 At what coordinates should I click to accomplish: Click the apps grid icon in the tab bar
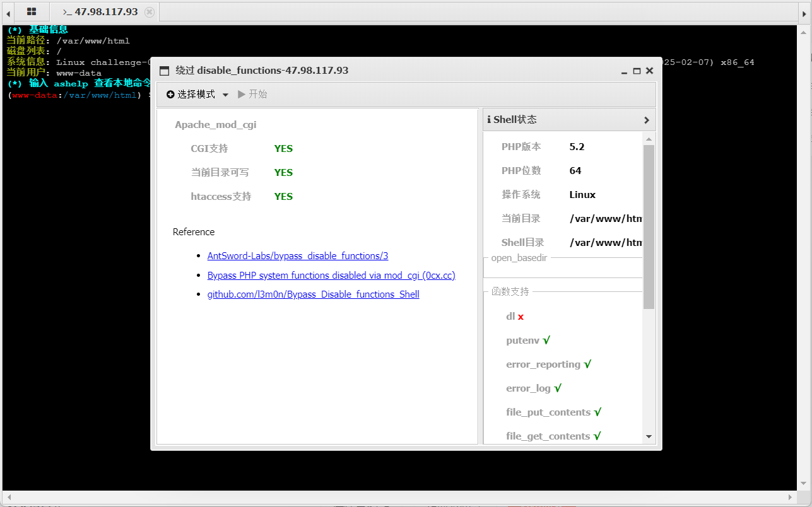[x=31, y=11]
